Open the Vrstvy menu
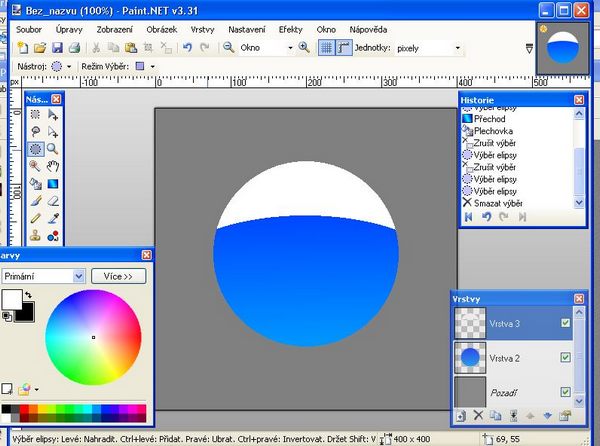600x446 pixels. (x=201, y=29)
